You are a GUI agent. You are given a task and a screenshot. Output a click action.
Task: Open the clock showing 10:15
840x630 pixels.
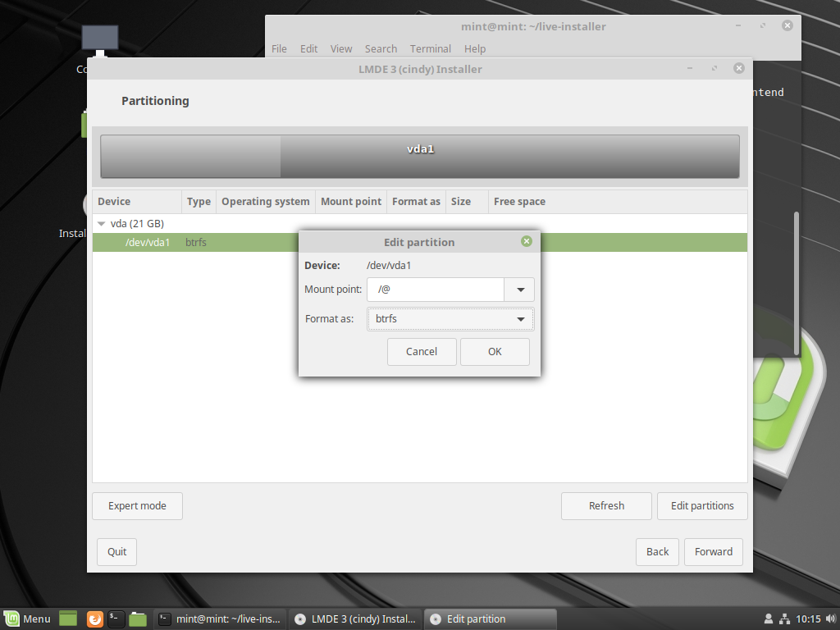(x=808, y=619)
